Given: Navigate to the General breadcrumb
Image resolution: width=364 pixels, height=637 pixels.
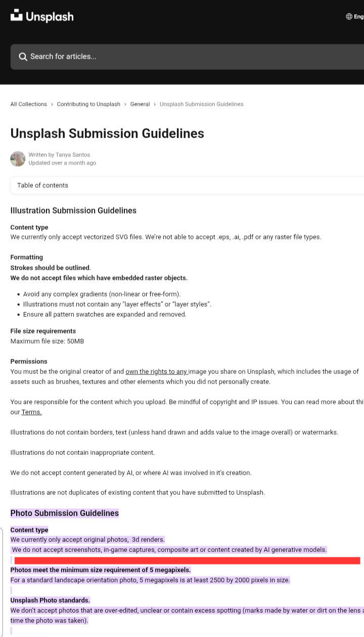Looking at the screenshot, I should click(x=140, y=104).
